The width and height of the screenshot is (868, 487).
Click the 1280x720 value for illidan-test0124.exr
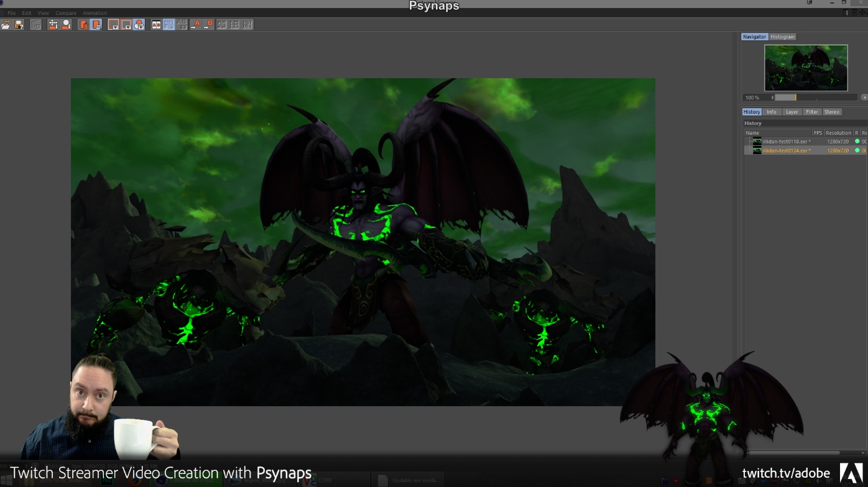pos(838,150)
